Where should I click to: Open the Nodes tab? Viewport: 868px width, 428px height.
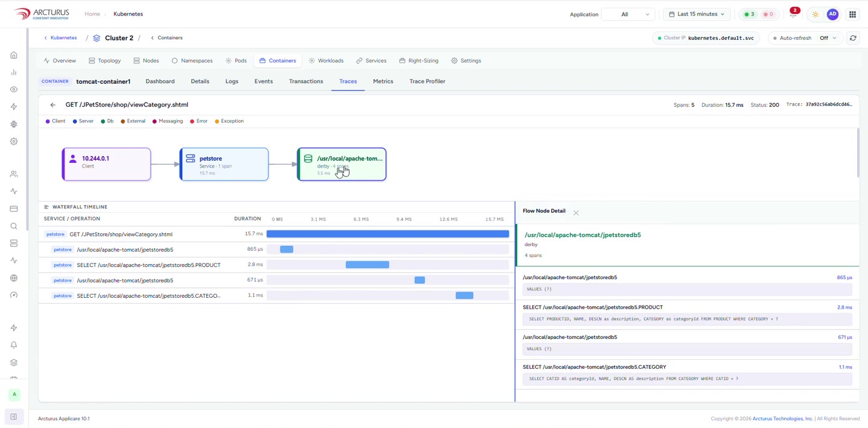(x=146, y=61)
